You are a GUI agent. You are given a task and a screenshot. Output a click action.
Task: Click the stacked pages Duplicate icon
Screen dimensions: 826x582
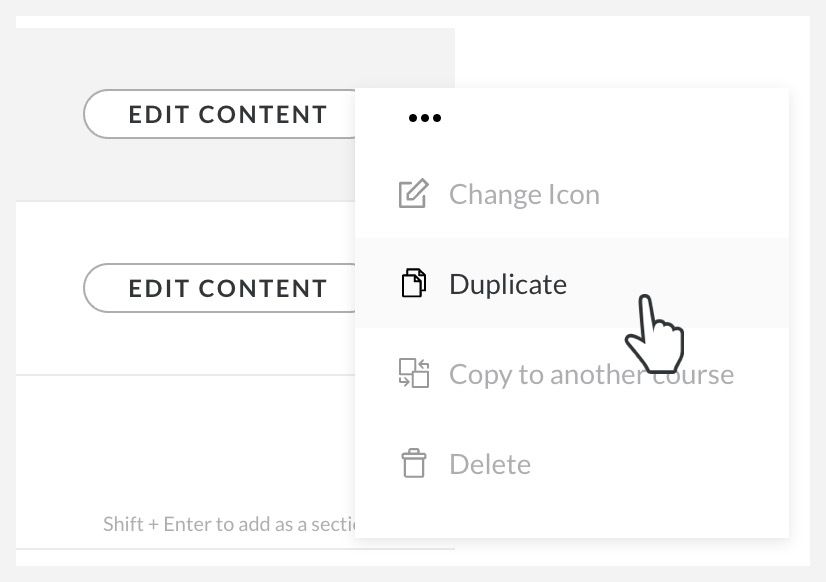click(413, 284)
